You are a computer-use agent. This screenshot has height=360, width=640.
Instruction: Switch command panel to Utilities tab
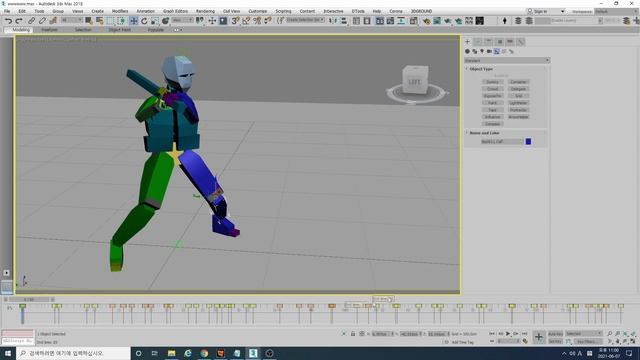tap(521, 42)
